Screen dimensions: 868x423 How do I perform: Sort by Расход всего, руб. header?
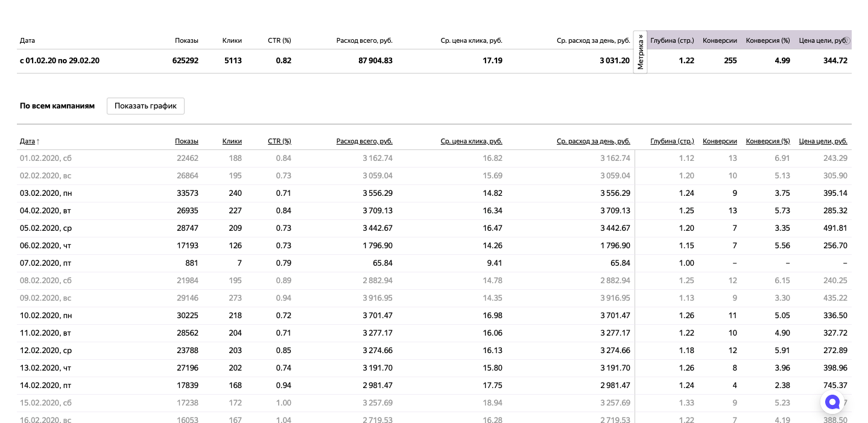364,141
